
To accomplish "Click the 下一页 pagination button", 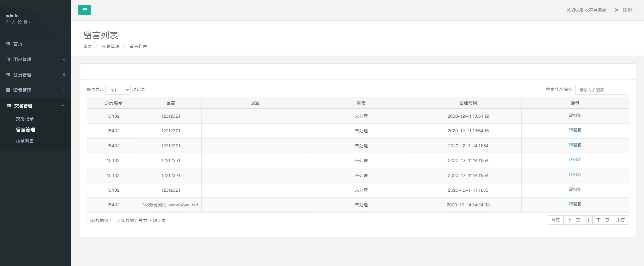I will (x=602, y=220).
